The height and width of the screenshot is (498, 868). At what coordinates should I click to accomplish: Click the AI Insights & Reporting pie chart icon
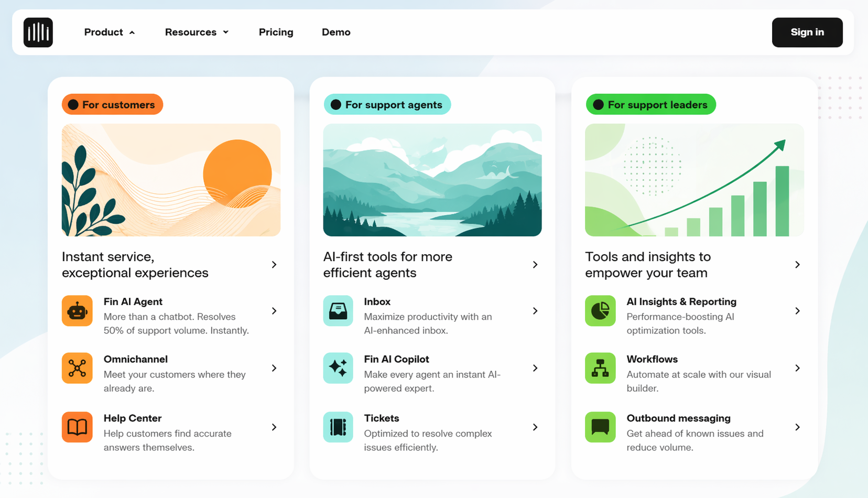[x=600, y=311]
